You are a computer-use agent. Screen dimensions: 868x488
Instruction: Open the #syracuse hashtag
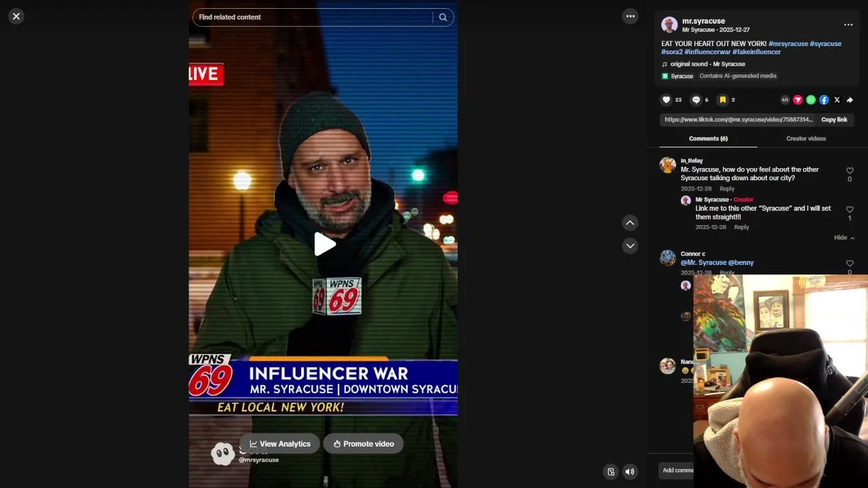click(x=825, y=44)
